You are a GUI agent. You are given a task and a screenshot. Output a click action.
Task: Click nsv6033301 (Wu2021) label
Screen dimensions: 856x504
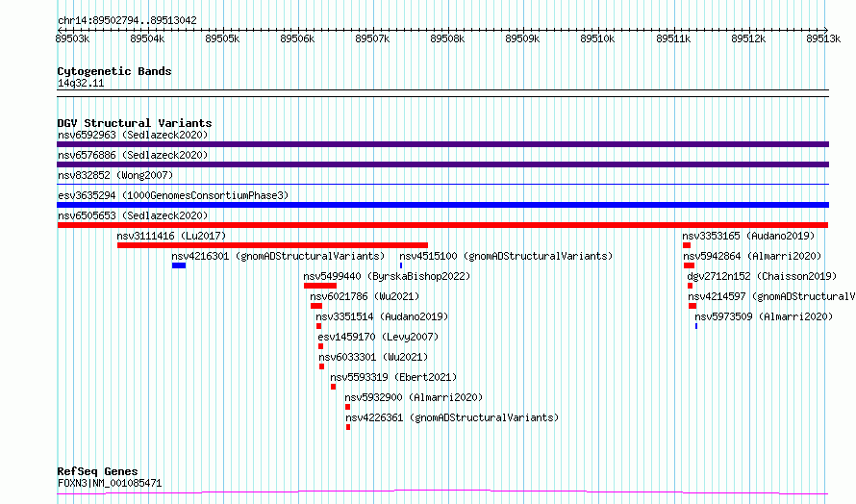(373, 357)
